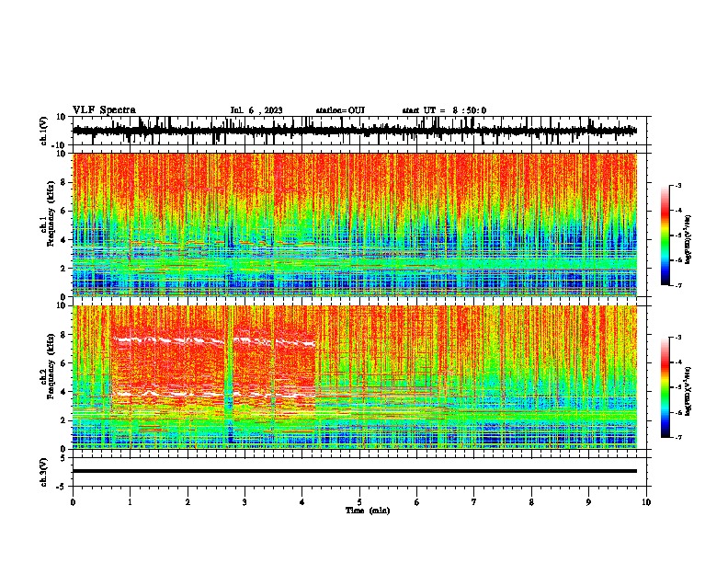The width and height of the screenshot is (728, 563).
Task: Click time axis tick label "7"
Action: 474,502
